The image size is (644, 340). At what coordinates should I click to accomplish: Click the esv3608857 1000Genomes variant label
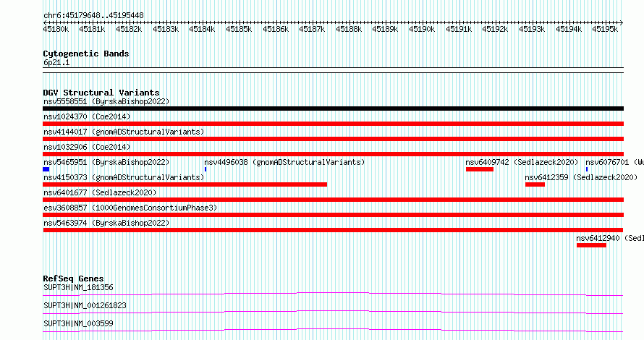pyautogui.click(x=130, y=208)
